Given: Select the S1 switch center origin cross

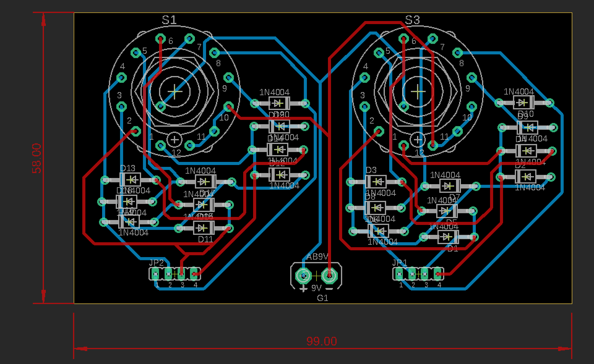Looking at the screenshot, I should point(175,91).
